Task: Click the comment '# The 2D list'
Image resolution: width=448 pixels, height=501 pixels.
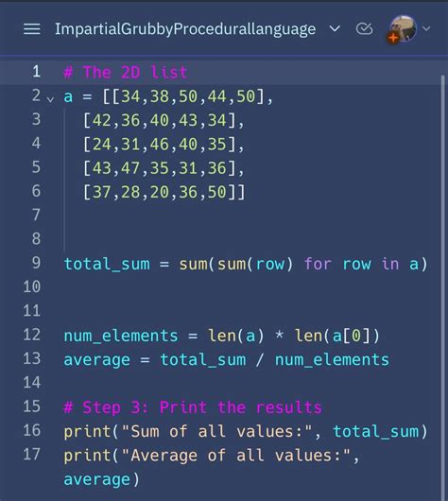Action: [x=126, y=73]
